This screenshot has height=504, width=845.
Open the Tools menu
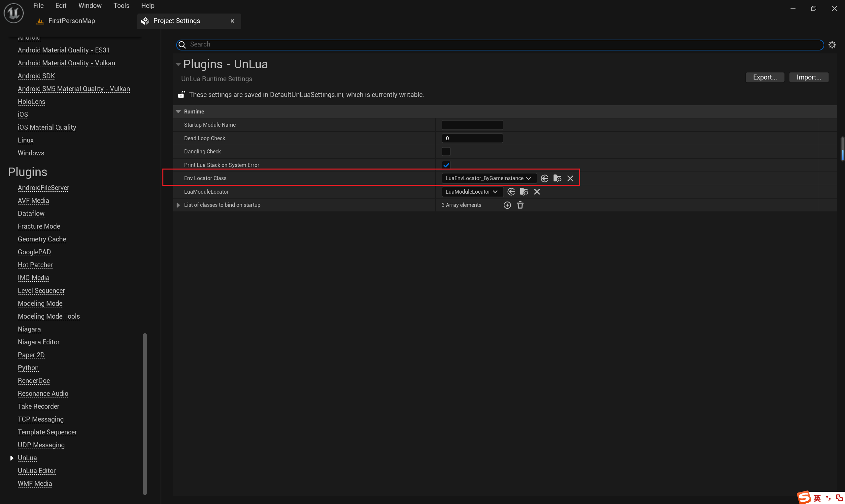(x=121, y=5)
